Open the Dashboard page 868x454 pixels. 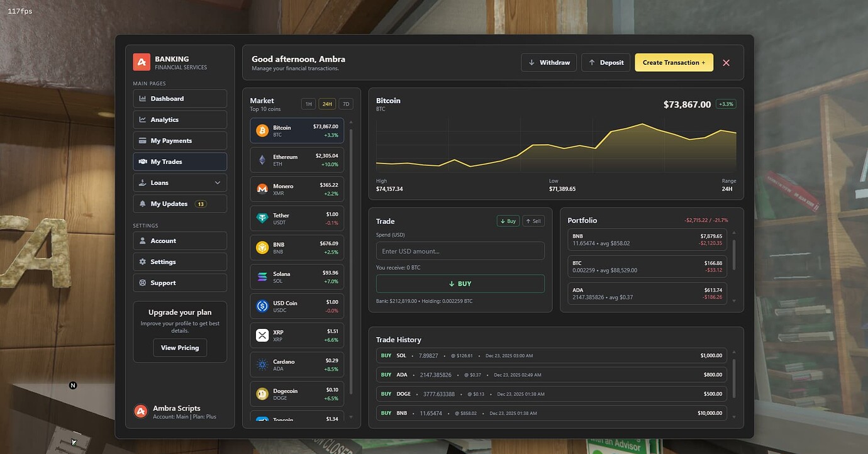coord(180,99)
